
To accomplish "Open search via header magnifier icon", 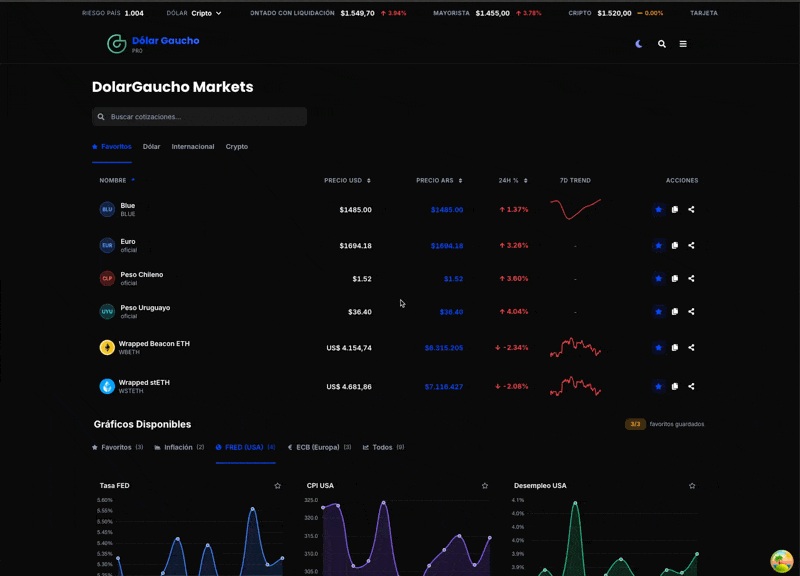I will 662,44.
